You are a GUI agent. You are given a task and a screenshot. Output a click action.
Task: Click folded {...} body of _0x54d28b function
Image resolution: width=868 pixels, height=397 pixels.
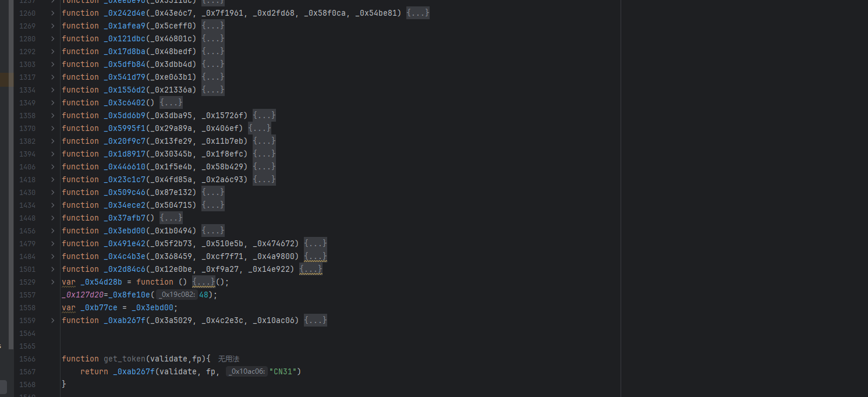click(x=204, y=282)
